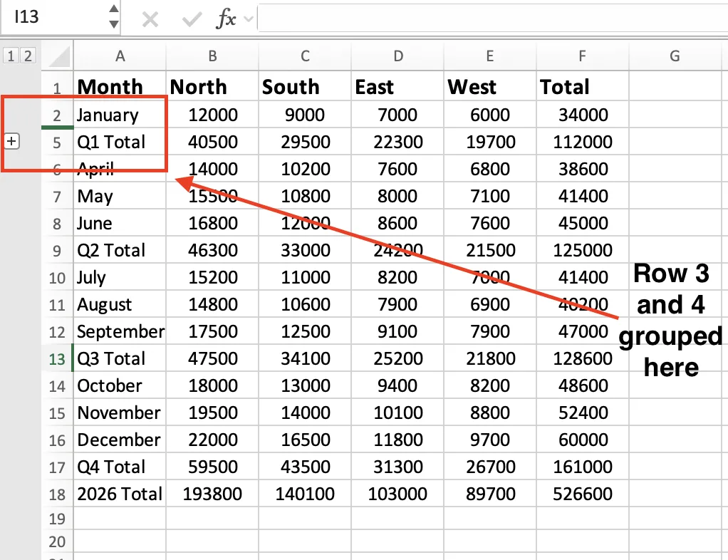
Task: Select the December cell
Action: pyautogui.click(x=120, y=440)
